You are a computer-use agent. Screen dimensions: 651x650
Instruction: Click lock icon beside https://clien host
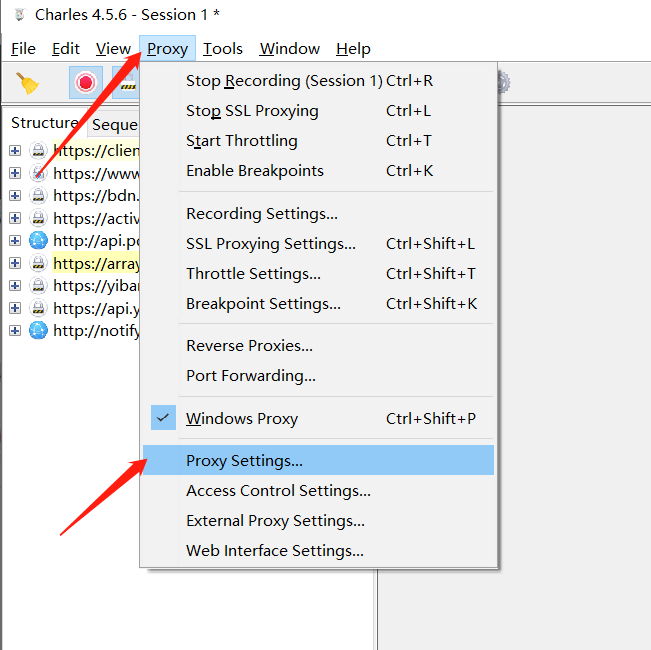[38, 150]
